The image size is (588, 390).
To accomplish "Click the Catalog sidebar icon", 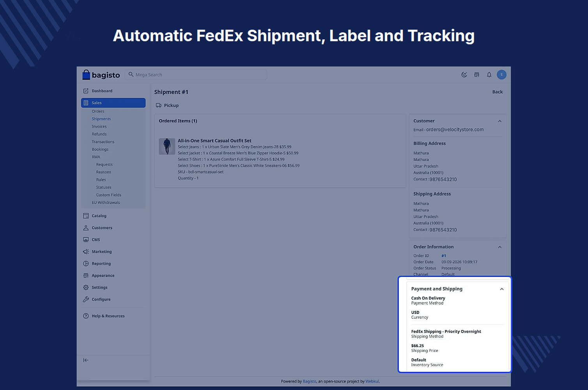I will (x=86, y=216).
